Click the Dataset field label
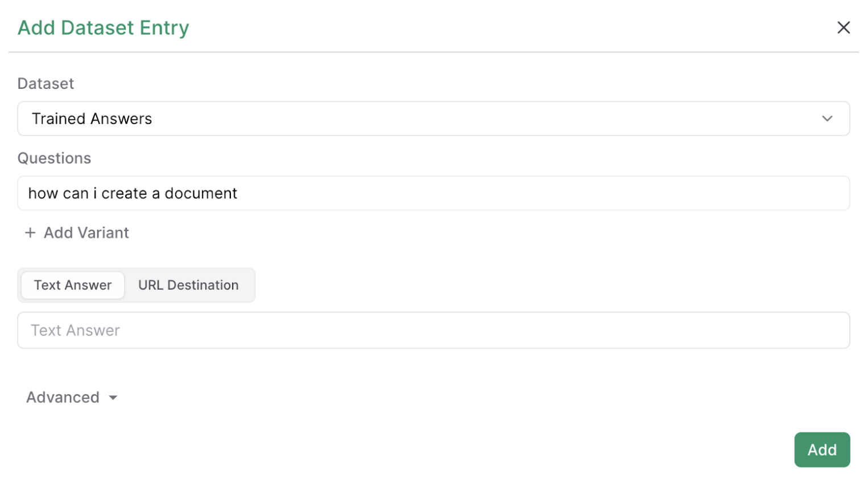The height and width of the screenshot is (486, 868). 46,84
